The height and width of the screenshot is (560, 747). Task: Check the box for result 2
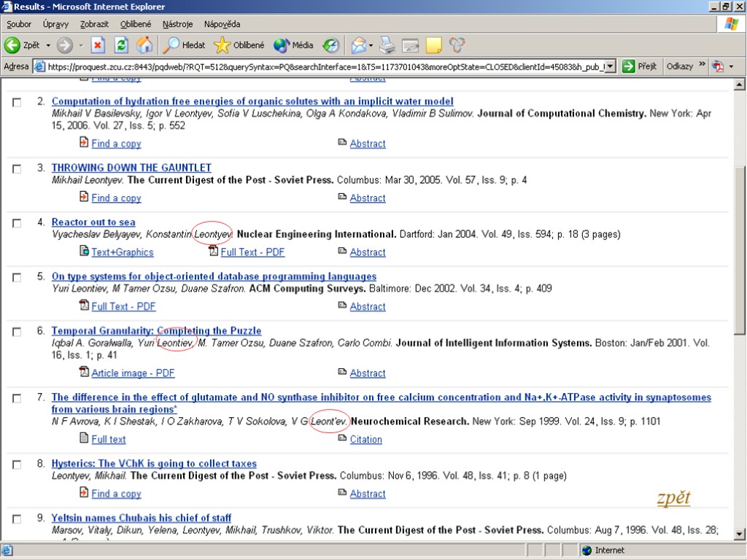point(17,102)
